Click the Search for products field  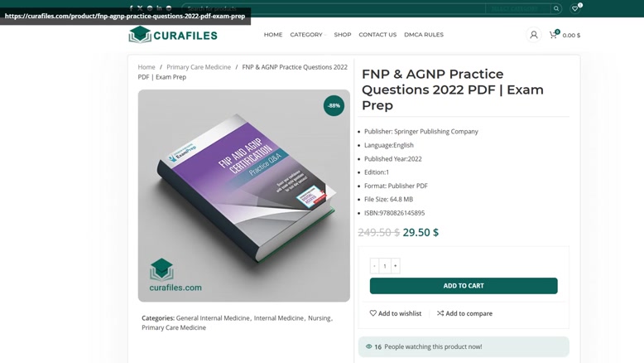(x=333, y=8)
